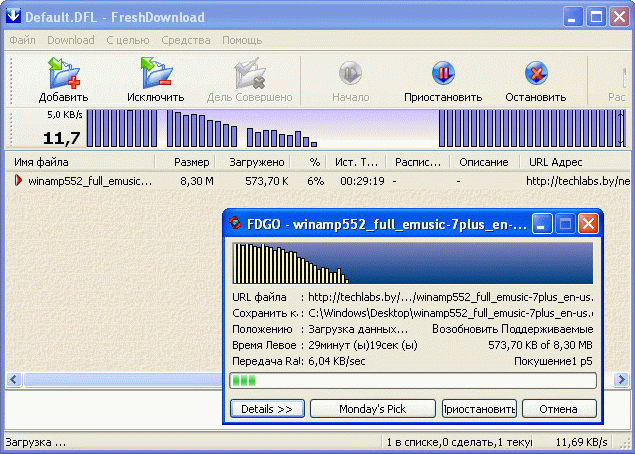The image size is (635, 454).
Task: Click the Сохранить к path value in dialog
Action: click(x=450, y=313)
